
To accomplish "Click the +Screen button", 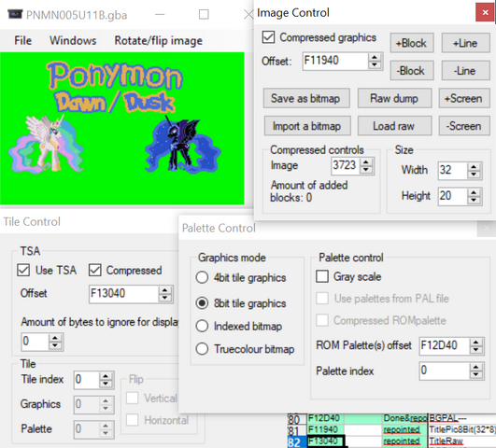I will click(x=464, y=98).
